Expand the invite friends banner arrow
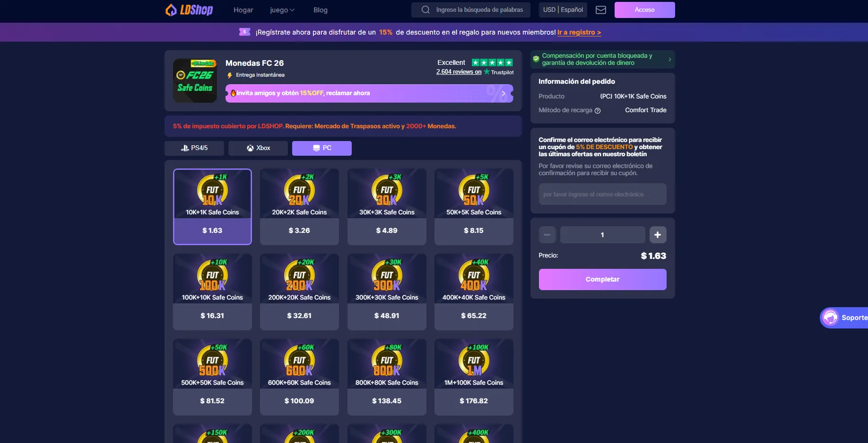Image resolution: width=868 pixels, height=443 pixels. pos(503,93)
